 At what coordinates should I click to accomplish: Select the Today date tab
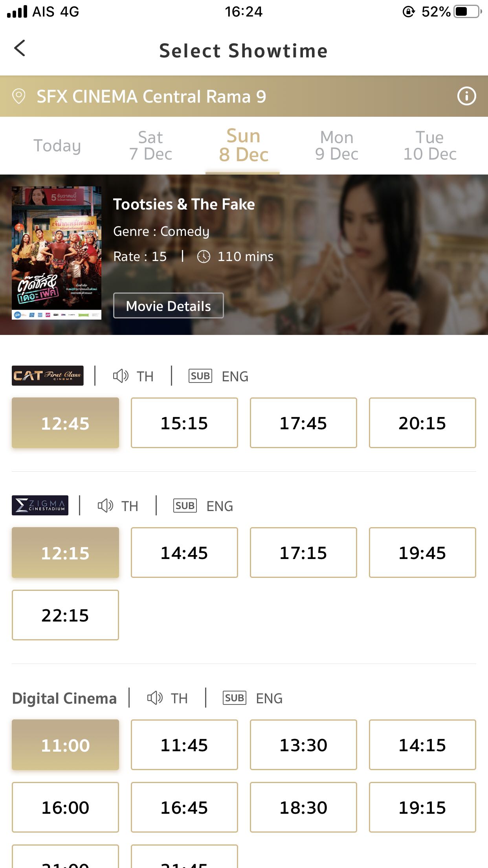click(x=57, y=145)
